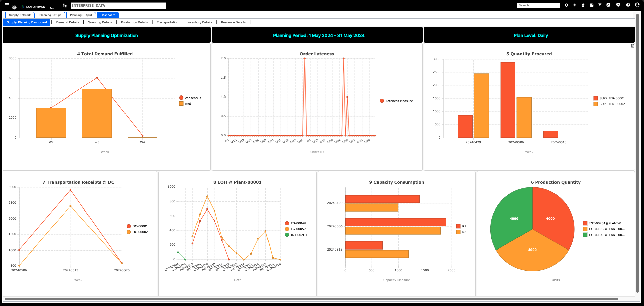Click the refresh icon in top toolbar
Screen dimensions: 644x306
(x=567, y=5)
